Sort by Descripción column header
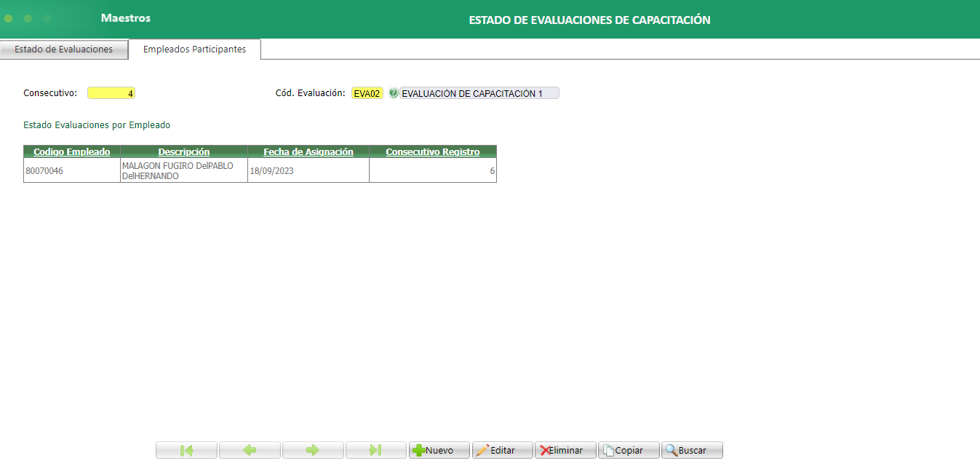This screenshot has width=980, height=474. 184,151
